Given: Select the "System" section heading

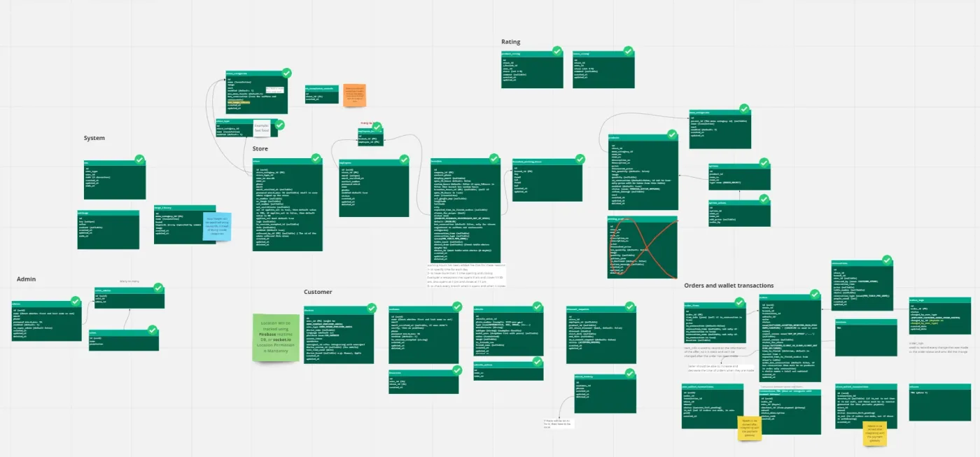Looking at the screenshot, I should point(94,138).
